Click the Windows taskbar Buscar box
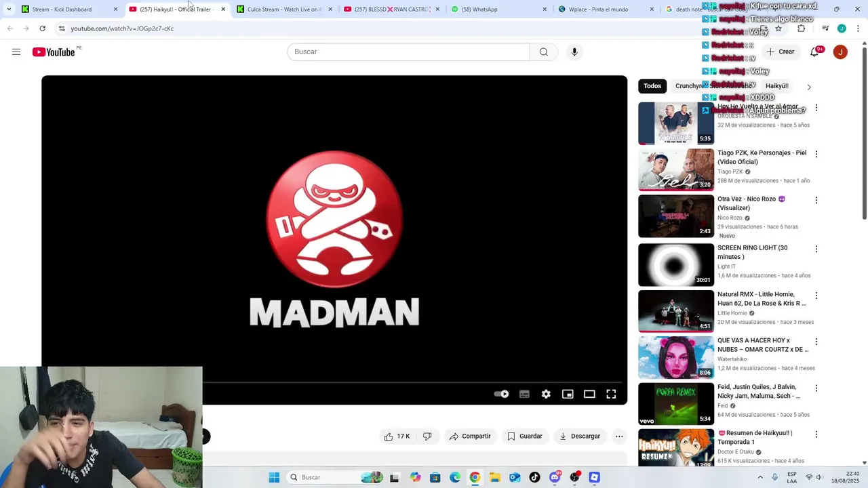The image size is (868, 488). click(335, 477)
